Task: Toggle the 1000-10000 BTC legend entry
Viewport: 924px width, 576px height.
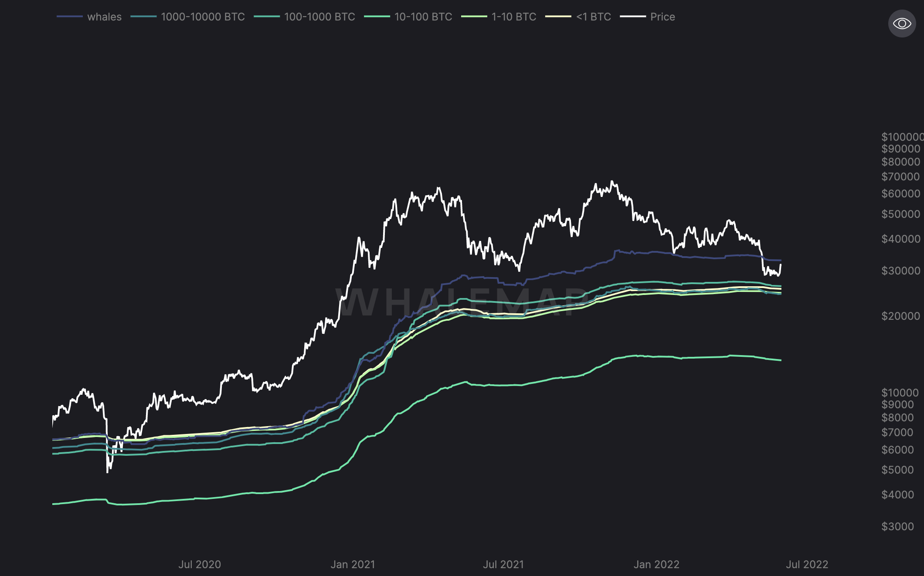Action: click(203, 17)
